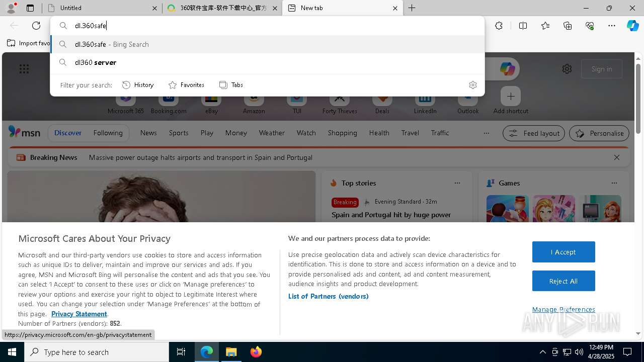Filter search by Tabs
644x362 pixels.
click(231, 85)
